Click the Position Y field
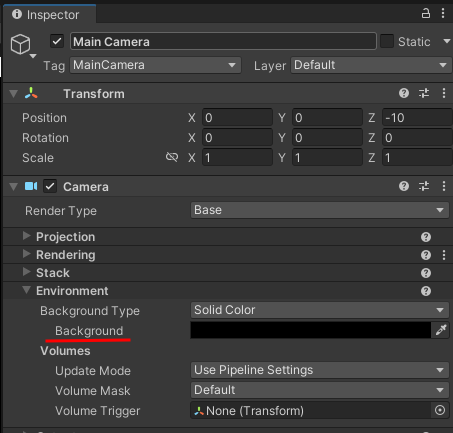Screen dimensions: 453x433 point(327,118)
